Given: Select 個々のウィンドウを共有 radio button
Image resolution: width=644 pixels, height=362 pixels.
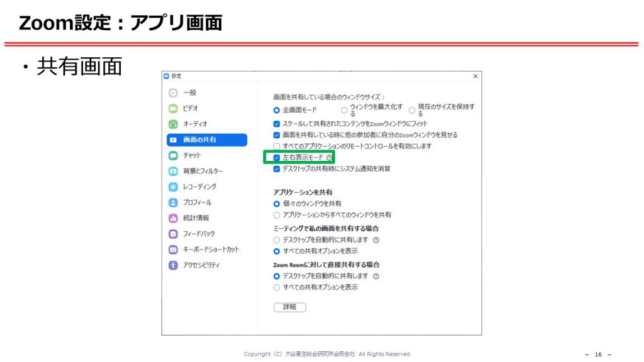Looking at the screenshot, I should tap(277, 204).
